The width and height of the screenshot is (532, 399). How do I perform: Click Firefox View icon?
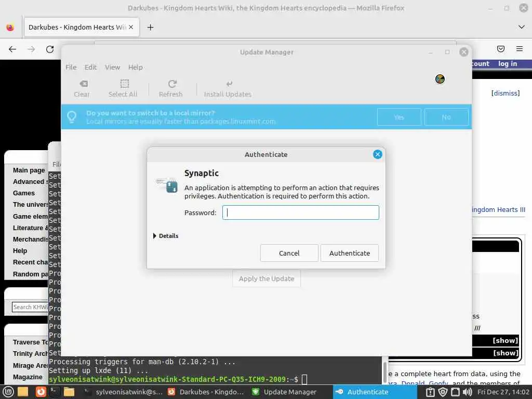click(x=10, y=27)
